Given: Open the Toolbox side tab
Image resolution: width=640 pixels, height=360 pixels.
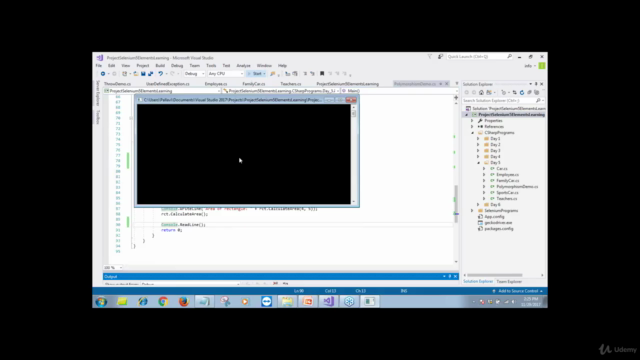Looking at the screenshot, I should point(98,117).
